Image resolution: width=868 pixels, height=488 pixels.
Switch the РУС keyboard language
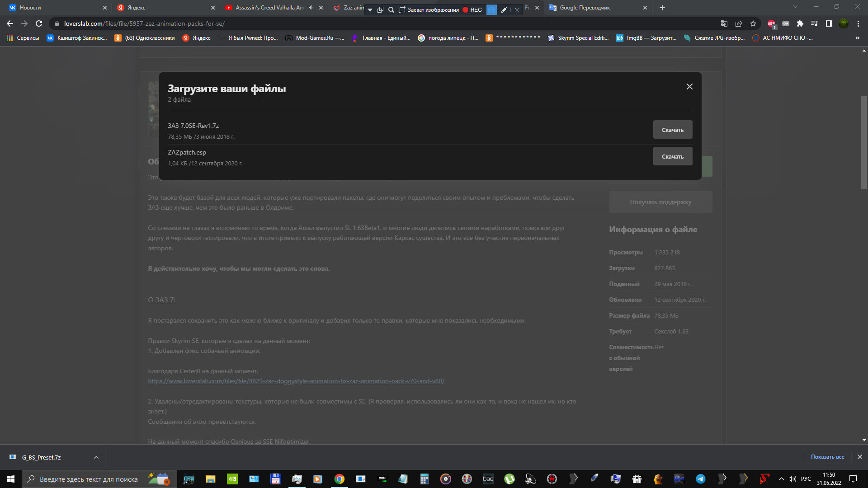(x=806, y=479)
